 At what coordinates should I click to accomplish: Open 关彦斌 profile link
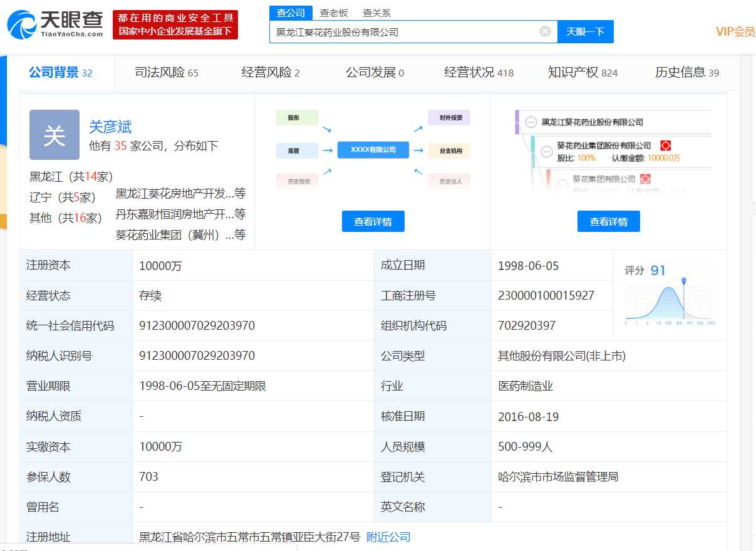click(x=110, y=127)
